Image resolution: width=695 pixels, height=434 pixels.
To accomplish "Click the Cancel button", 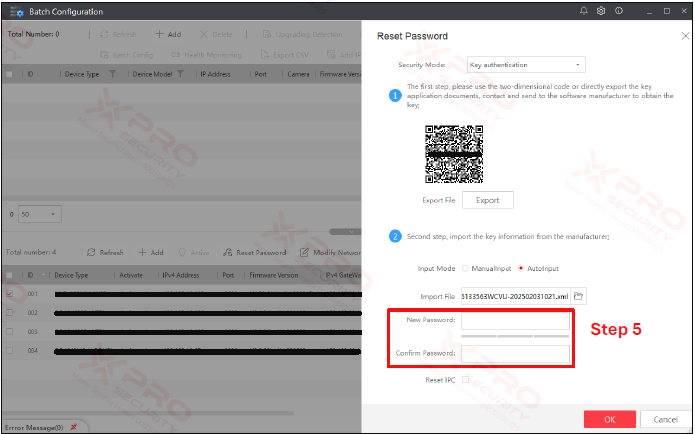I will [665, 419].
